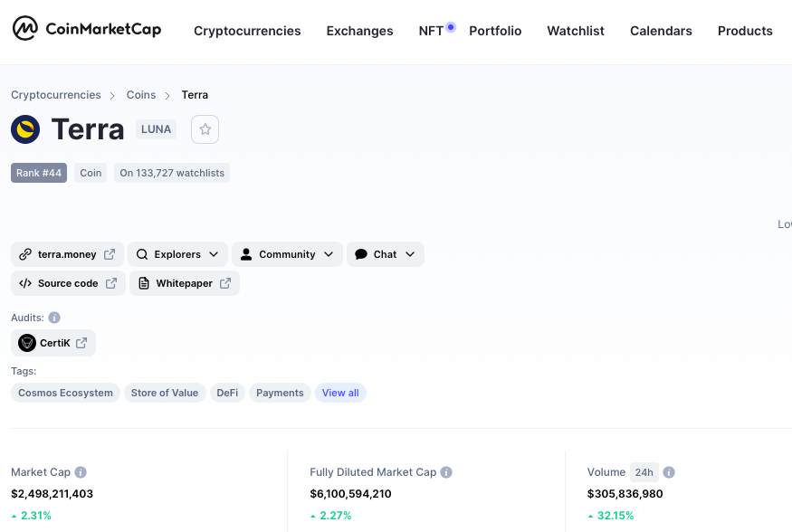Click the speech bubble icon in Chat

360,254
